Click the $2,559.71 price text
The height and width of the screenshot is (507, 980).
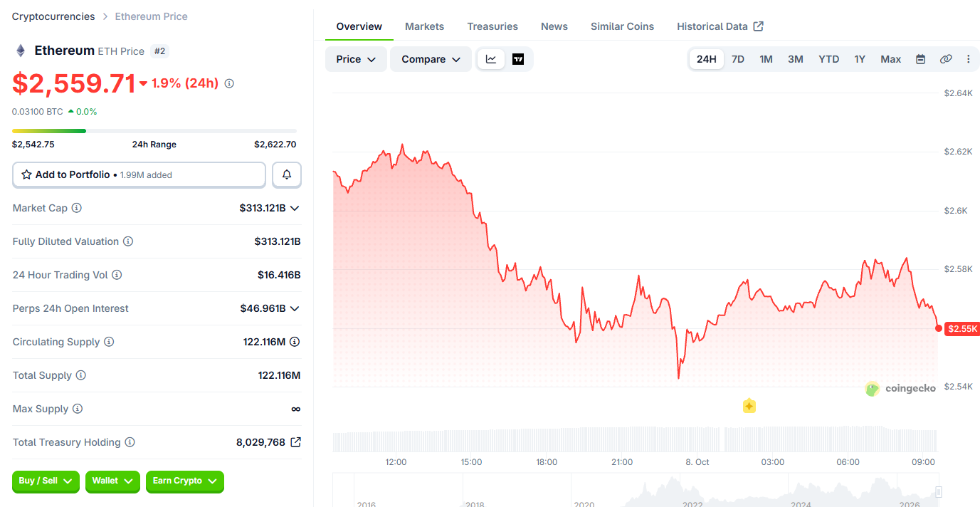74,83
